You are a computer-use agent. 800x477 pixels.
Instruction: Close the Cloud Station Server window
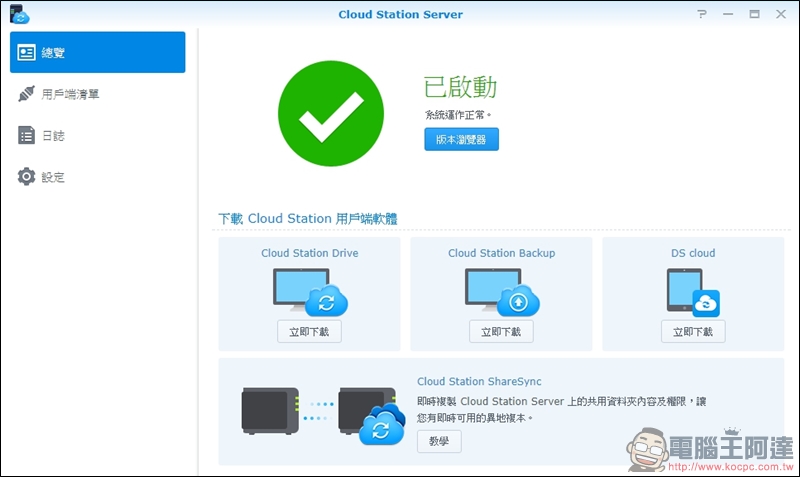(781, 14)
